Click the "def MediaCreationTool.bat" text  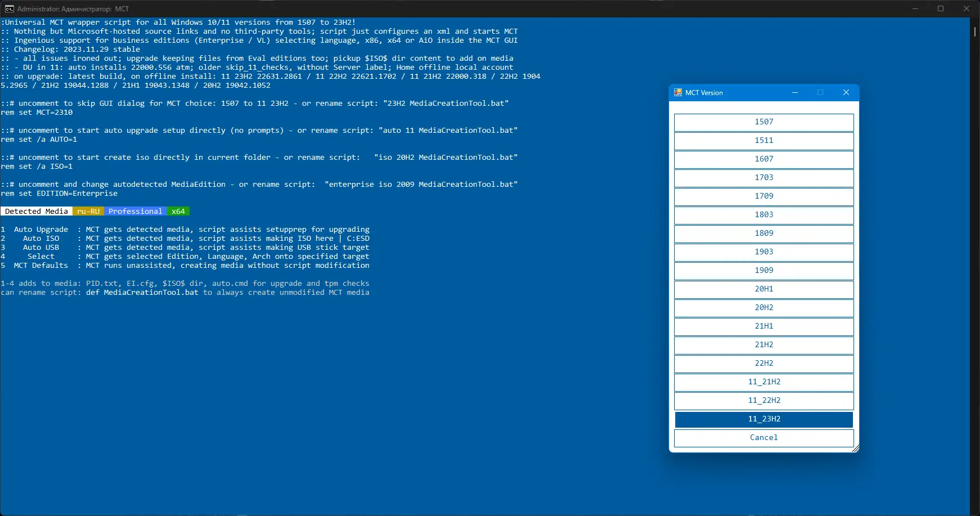[142, 293]
